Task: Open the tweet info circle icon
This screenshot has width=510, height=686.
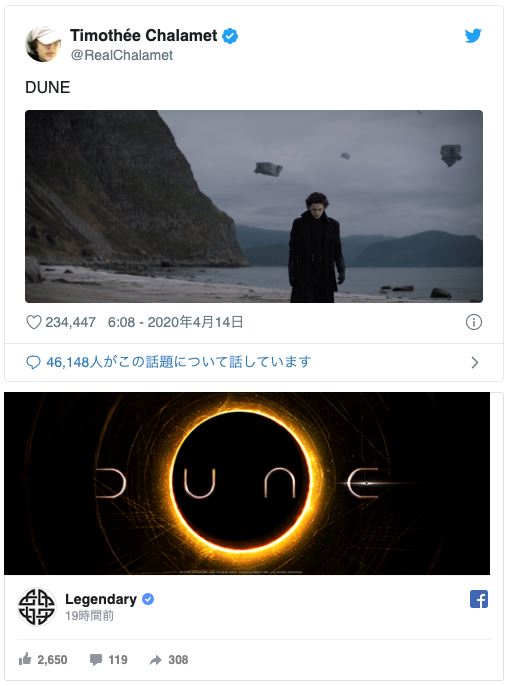Action: [474, 322]
